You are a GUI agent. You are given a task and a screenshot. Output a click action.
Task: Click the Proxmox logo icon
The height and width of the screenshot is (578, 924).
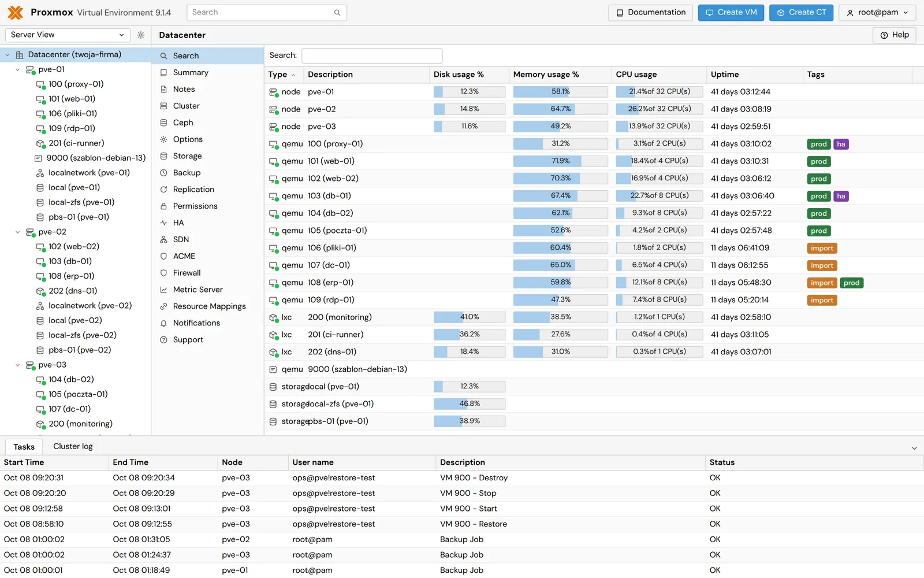16,12
